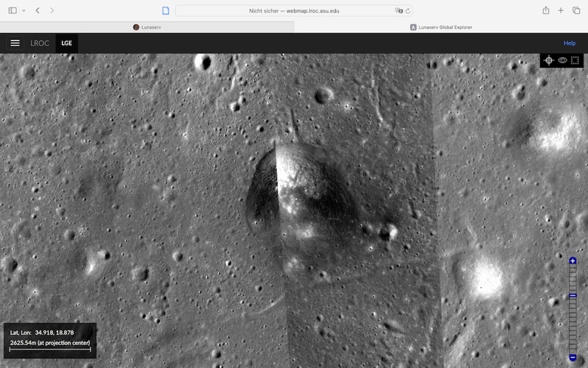588x368 pixels.
Task: Zoom out with the bottom minus button
Action: (573, 358)
